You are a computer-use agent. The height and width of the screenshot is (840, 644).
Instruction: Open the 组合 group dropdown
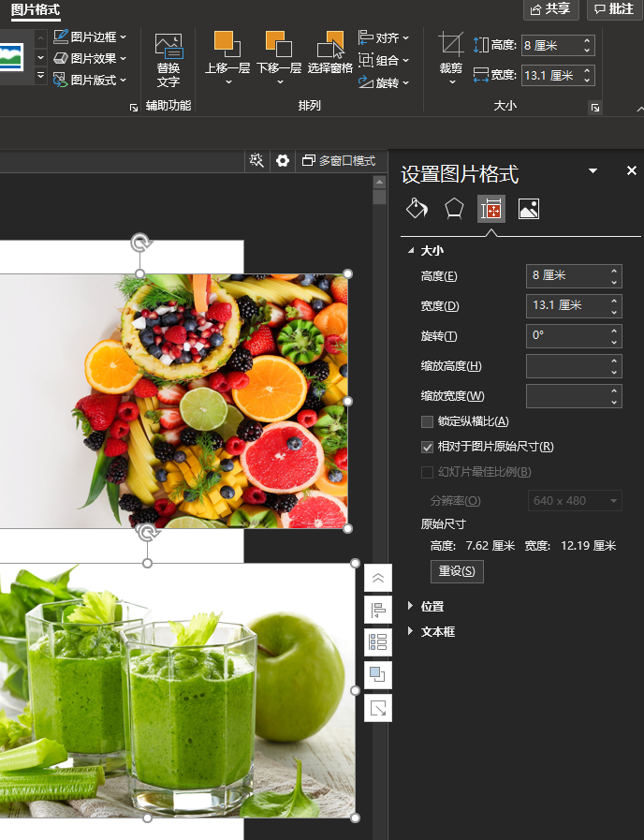[x=383, y=60]
